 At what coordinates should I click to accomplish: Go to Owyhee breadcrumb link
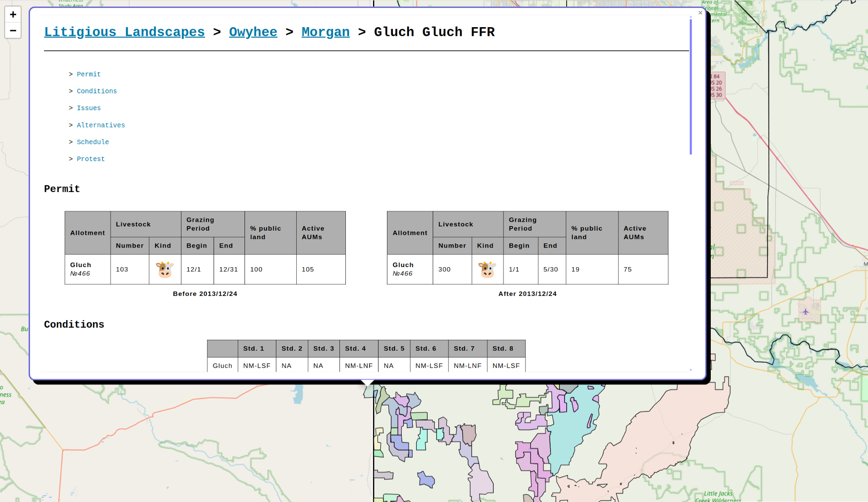[x=253, y=32]
